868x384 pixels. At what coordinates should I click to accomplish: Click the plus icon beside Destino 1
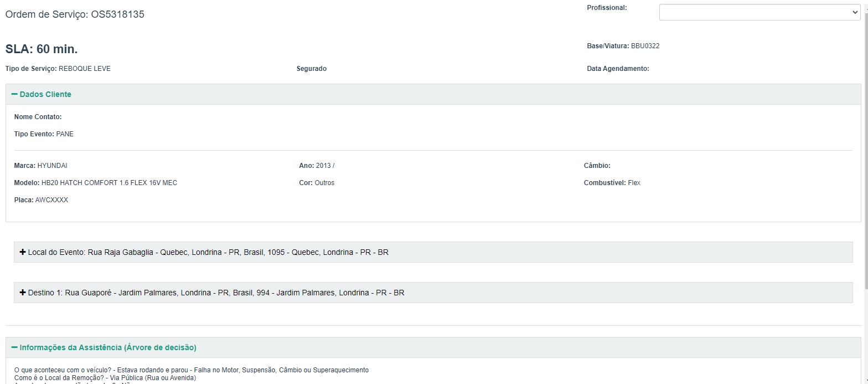pyautogui.click(x=23, y=293)
